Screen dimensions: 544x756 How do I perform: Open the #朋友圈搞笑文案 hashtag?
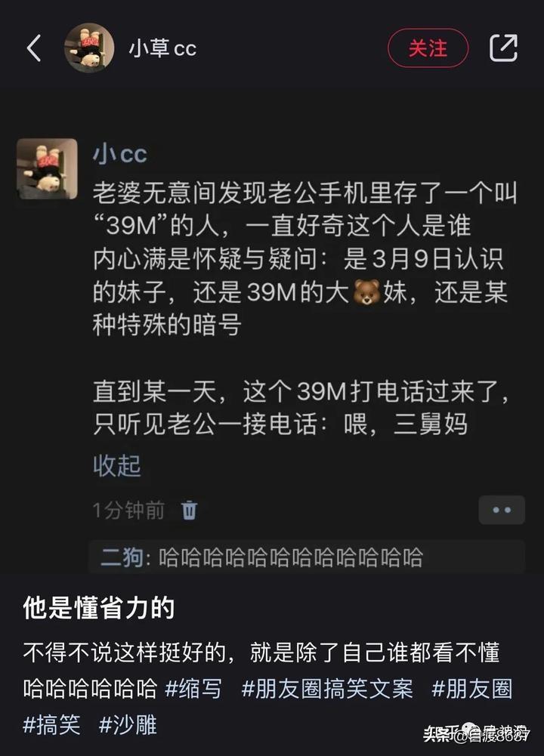(327, 688)
